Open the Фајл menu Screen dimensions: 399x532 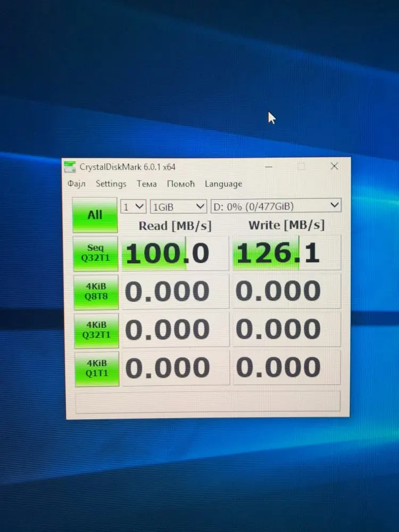(x=76, y=184)
